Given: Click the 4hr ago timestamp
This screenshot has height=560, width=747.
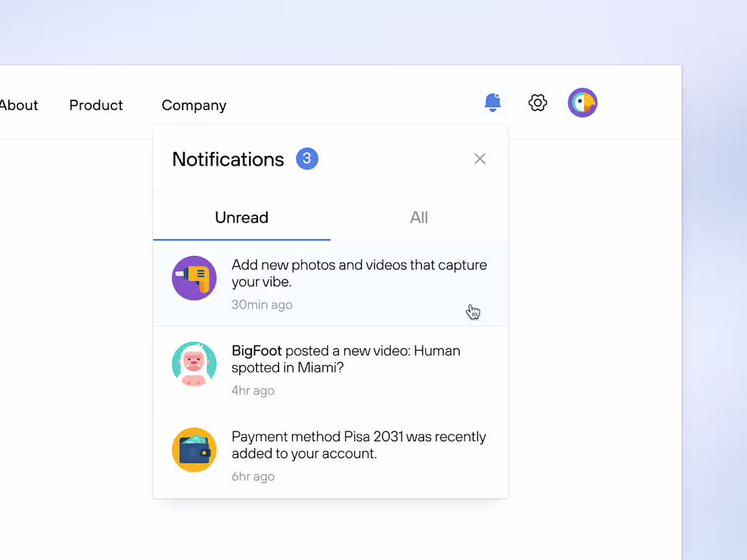Looking at the screenshot, I should coord(253,390).
